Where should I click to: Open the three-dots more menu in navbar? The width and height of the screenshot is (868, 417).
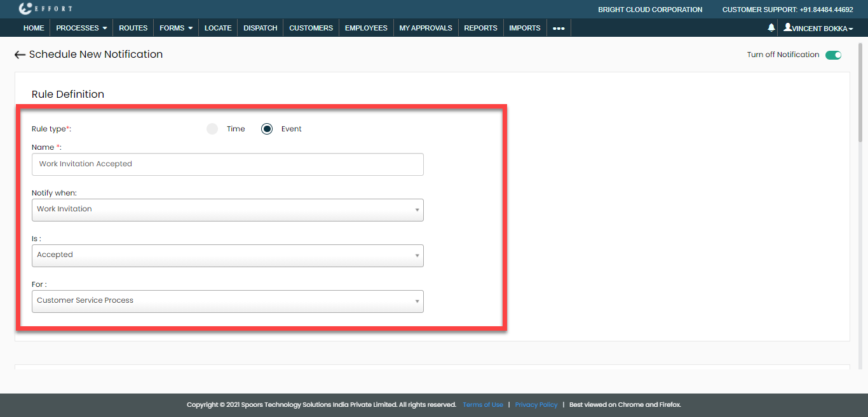click(559, 28)
